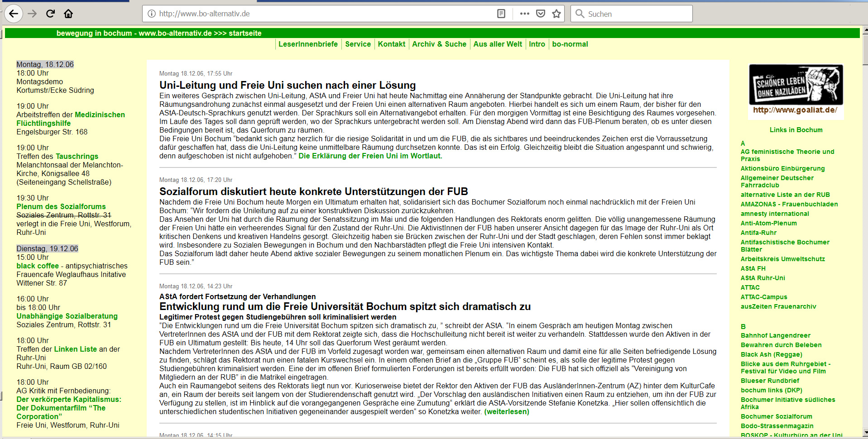Open Bochumer Initiative südliches Afrika link
868x439 pixels.
[x=788, y=403]
